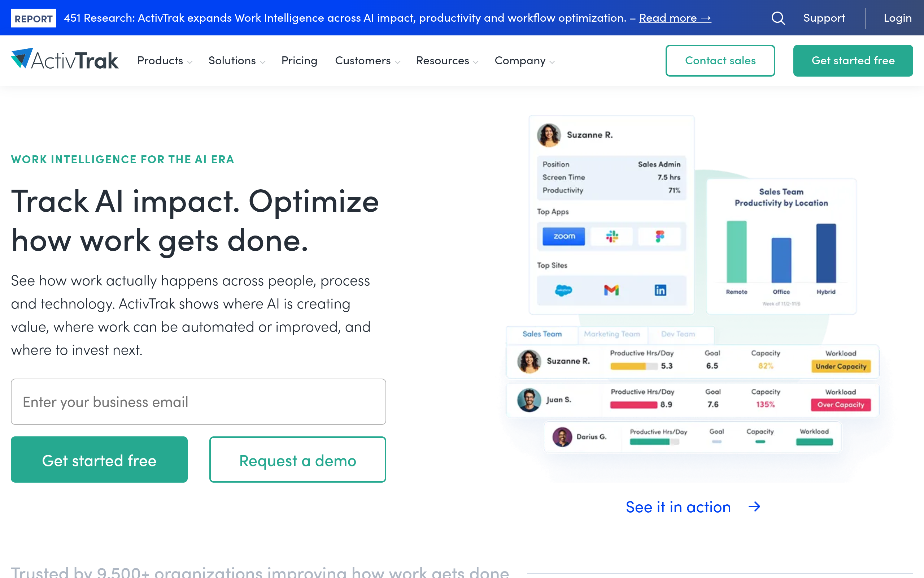Click the Hybrid dark blue chart bar
The image size is (924, 578).
click(x=826, y=253)
